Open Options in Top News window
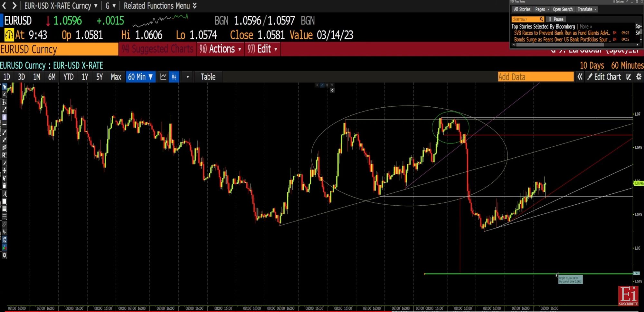The height and width of the screenshot is (312, 644). (x=619, y=2)
